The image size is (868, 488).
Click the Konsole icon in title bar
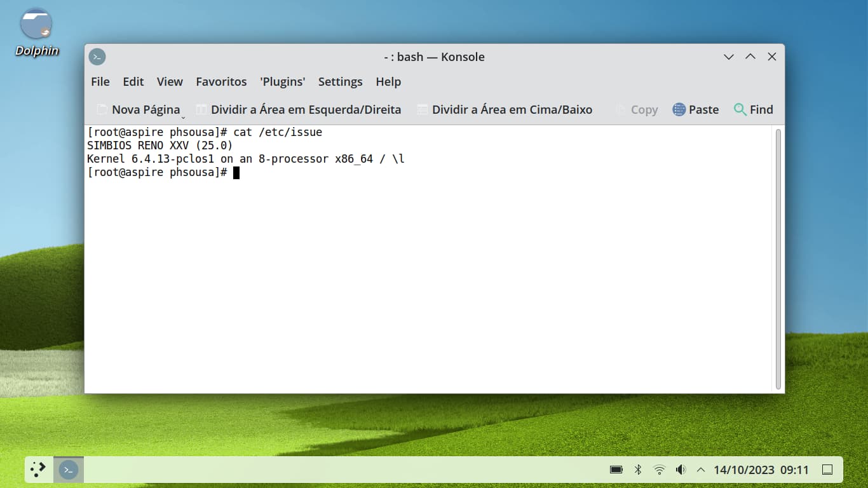click(x=97, y=57)
